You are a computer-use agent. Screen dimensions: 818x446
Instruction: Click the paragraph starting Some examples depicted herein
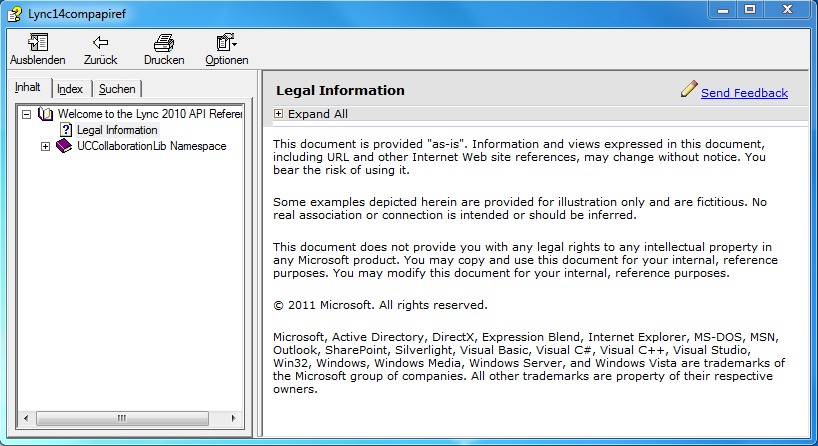click(x=520, y=209)
